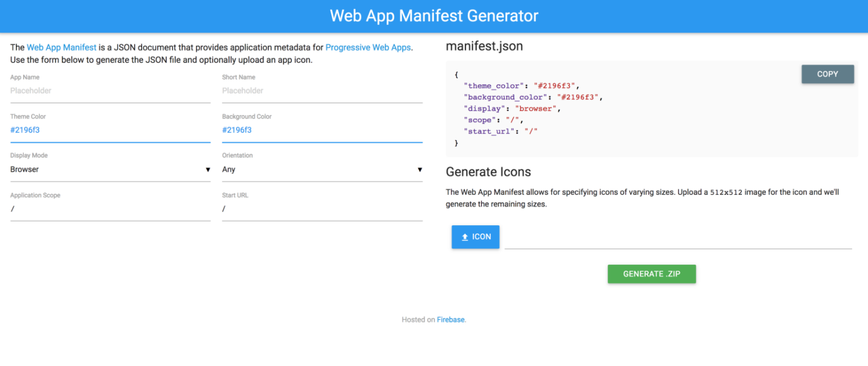Screen dimensions: 868x366
Task: Click the upload arrow icon on the Icon button
Action: tap(465, 237)
